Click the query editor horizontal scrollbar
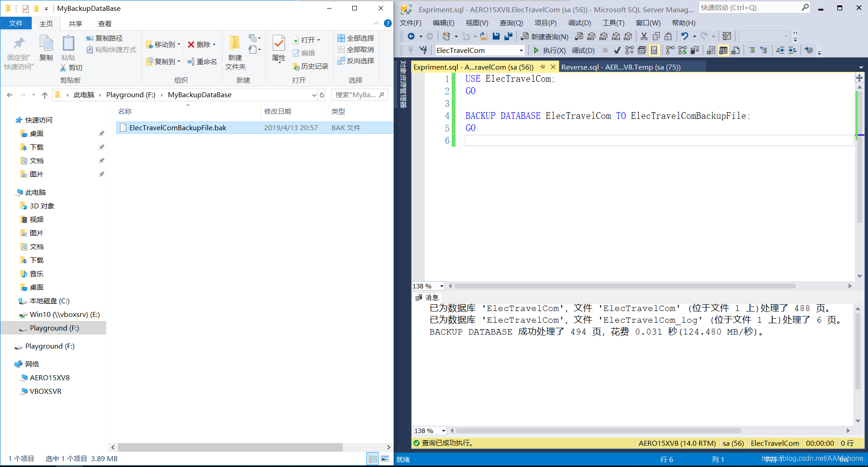The height and width of the screenshot is (467, 868). click(x=625, y=286)
